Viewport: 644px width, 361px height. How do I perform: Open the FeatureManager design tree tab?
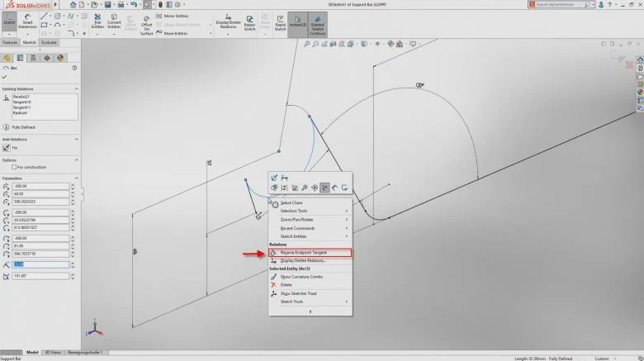(7, 58)
